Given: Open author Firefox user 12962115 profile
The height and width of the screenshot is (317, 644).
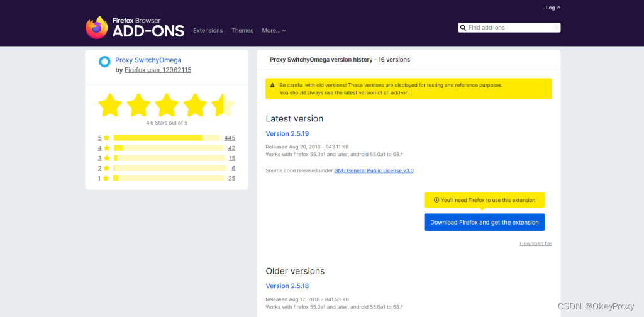Looking at the screenshot, I should click(x=158, y=70).
